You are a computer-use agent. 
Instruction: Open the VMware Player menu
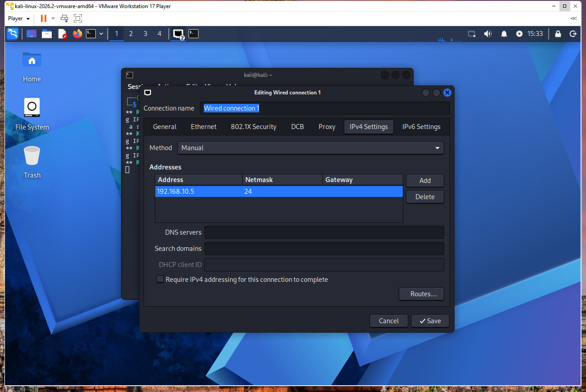pos(19,18)
